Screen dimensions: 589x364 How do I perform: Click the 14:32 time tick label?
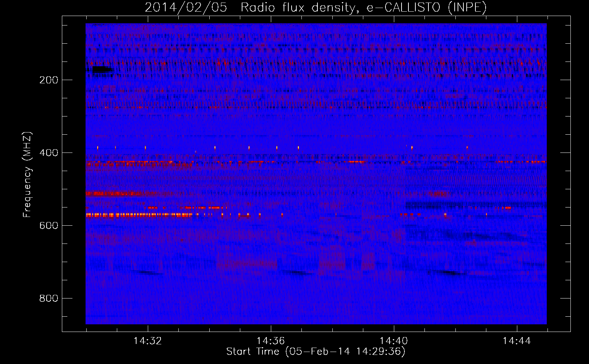click(147, 341)
